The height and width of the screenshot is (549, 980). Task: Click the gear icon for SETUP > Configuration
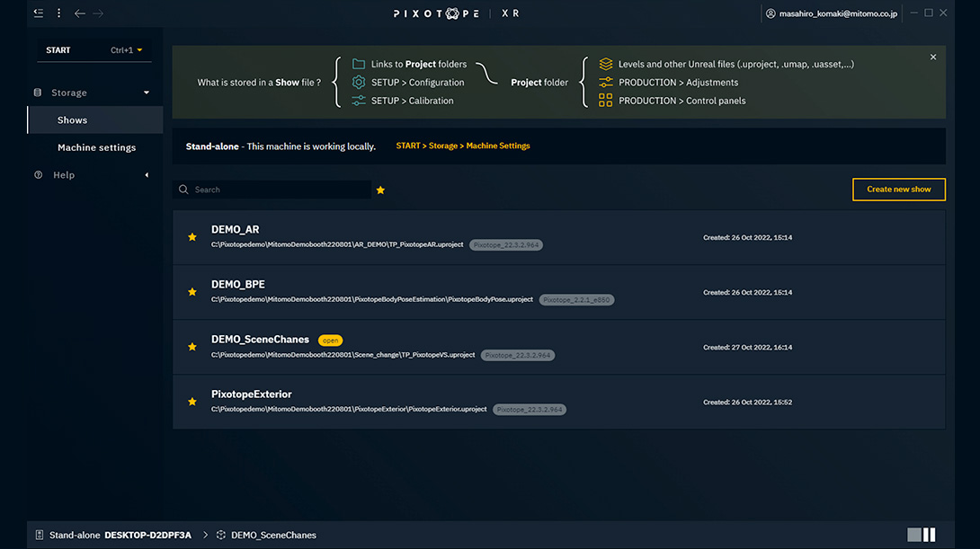358,82
